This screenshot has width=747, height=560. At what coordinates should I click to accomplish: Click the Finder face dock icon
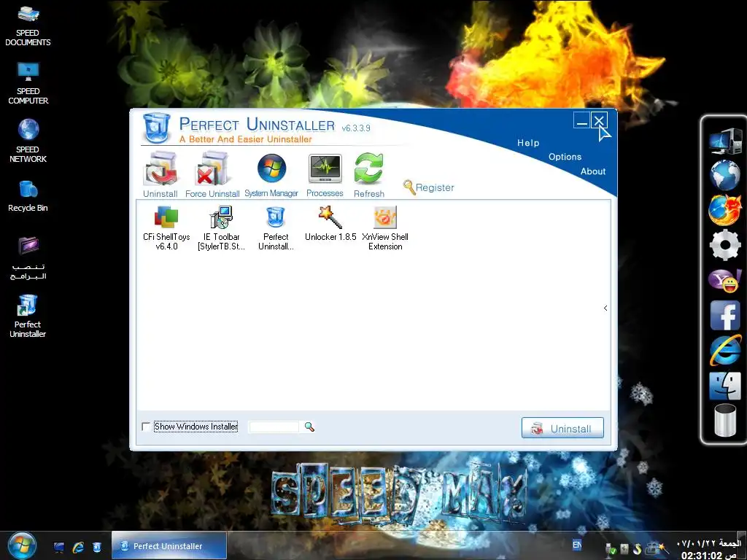[x=724, y=386]
